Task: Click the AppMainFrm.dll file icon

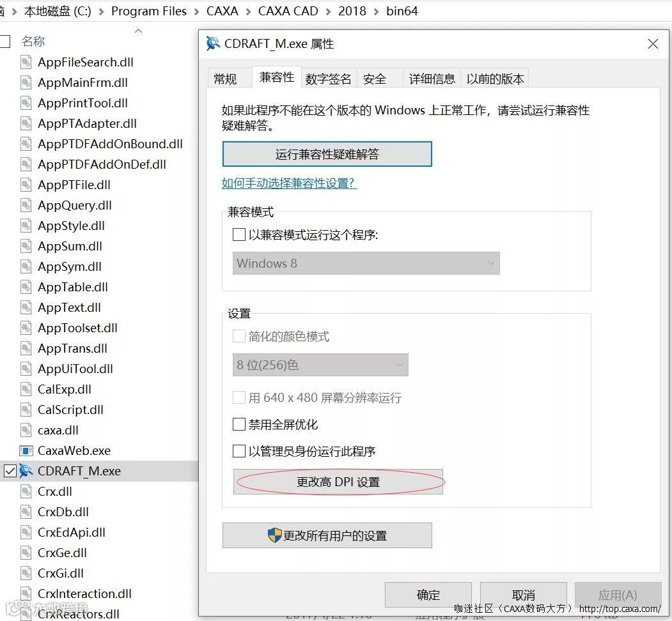Action: 26,82
